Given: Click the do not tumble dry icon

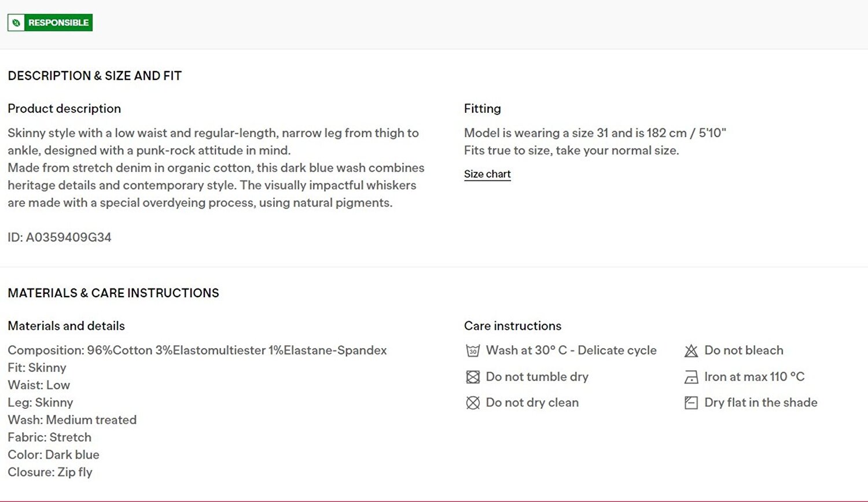Looking at the screenshot, I should (473, 377).
